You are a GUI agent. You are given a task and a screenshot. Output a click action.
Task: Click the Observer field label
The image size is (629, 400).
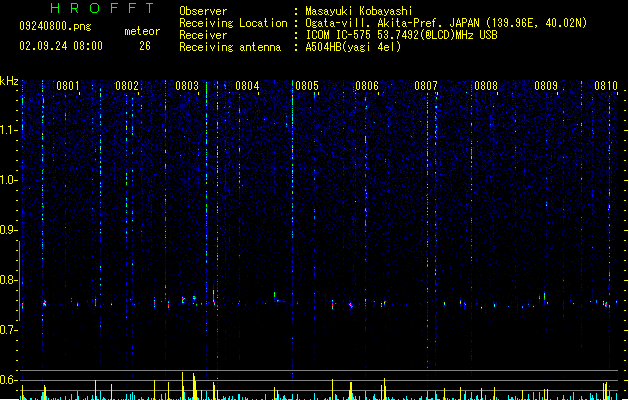(x=203, y=11)
